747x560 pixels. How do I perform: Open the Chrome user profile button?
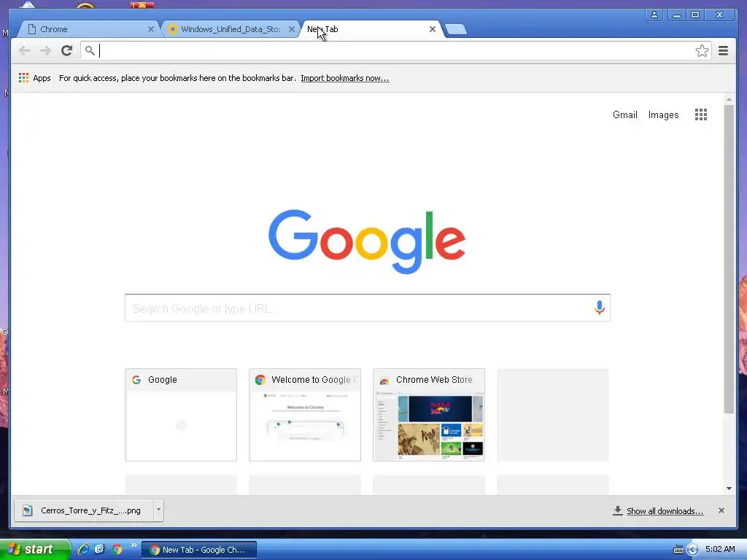pyautogui.click(x=654, y=15)
